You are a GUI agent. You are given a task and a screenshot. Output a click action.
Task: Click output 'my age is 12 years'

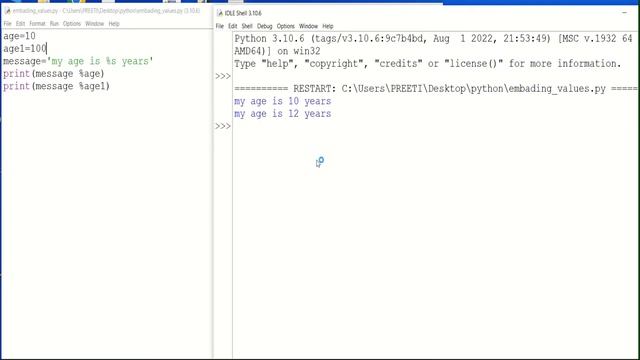(x=282, y=114)
